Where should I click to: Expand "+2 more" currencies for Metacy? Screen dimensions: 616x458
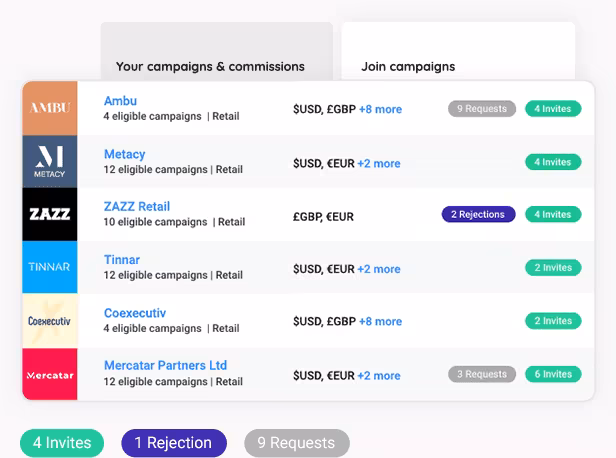379,163
